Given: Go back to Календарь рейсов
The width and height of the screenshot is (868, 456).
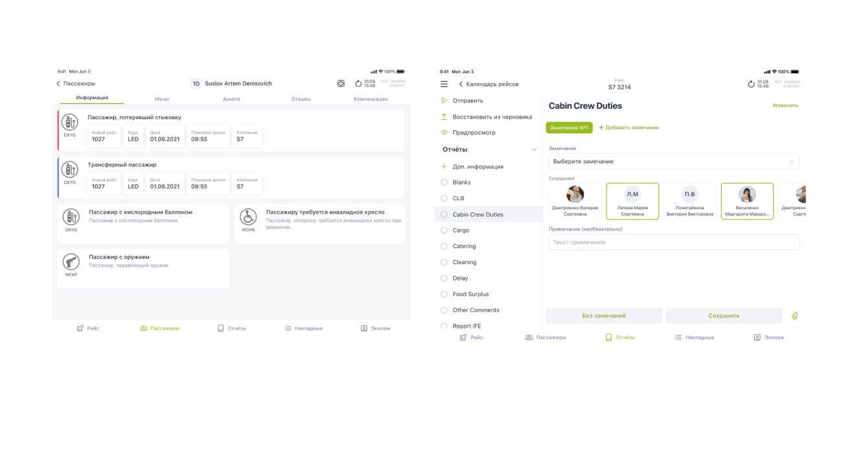Looking at the screenshot, I should 488,84.
